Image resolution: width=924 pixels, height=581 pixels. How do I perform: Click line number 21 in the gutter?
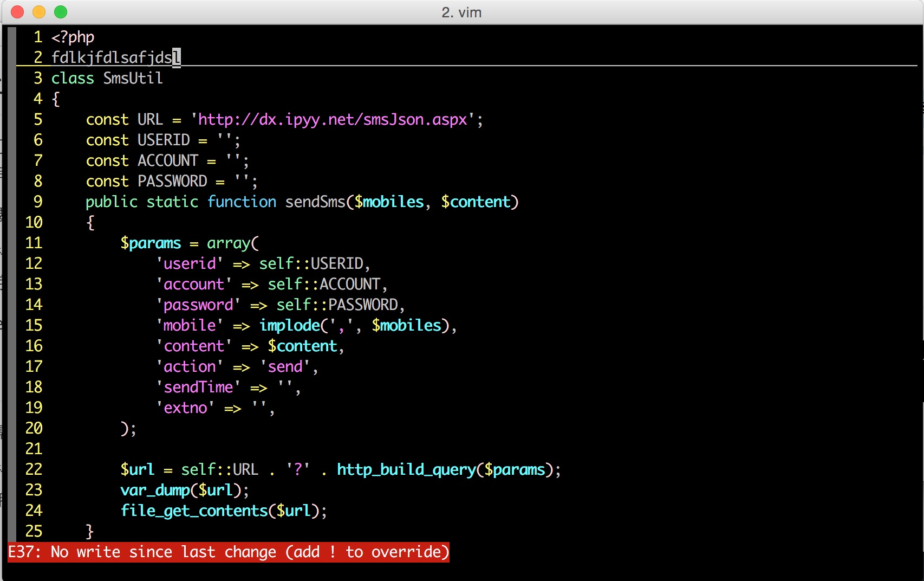tap(34, 449)
